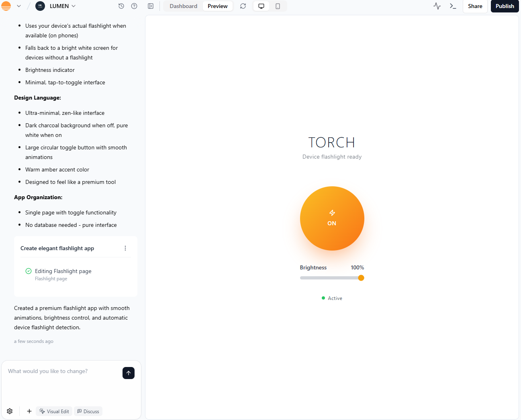The height and width of the screenshot is (420, 521).
Task: Adjust the Brightness slider handle
Action: pyautogui.click(x=361, y=277)
